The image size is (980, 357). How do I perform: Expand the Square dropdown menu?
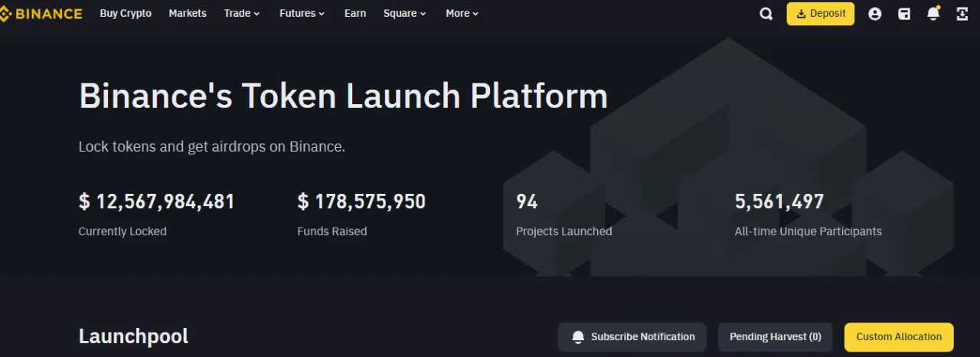point(405,14)
